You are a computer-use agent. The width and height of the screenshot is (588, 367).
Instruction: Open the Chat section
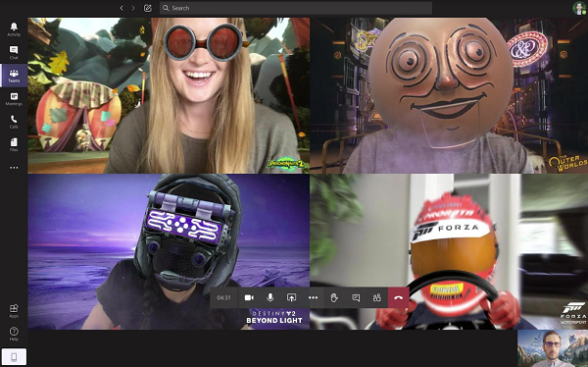point(14,53)
